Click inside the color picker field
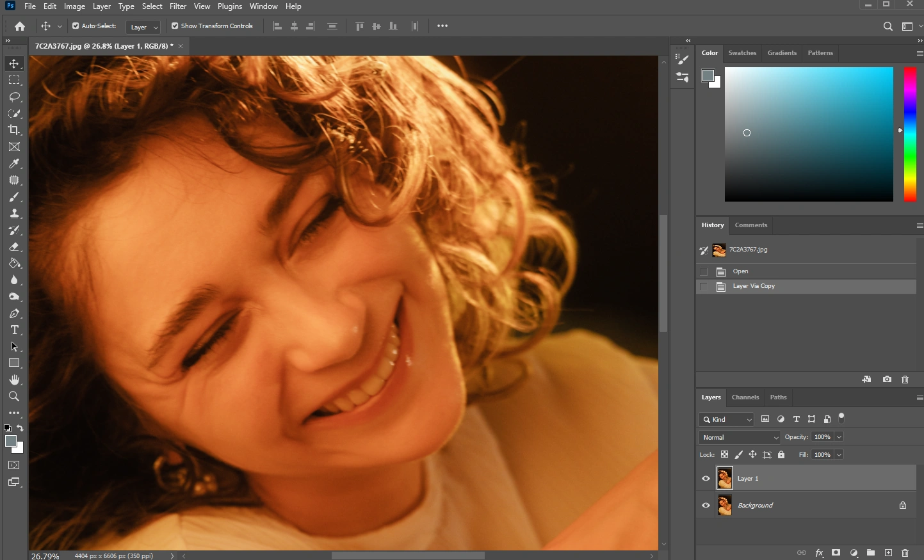 (809, 134)
